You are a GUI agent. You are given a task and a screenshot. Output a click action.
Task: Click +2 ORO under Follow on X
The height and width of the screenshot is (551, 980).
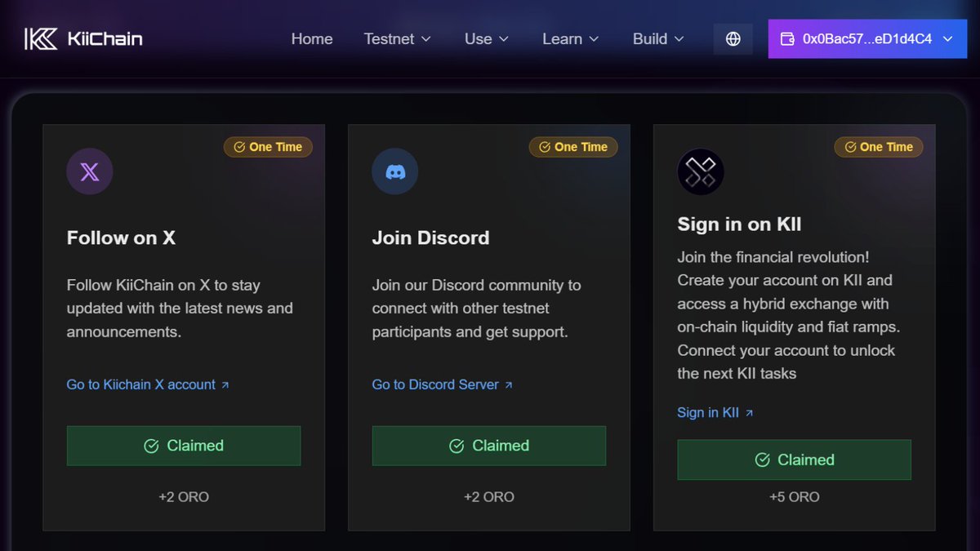pos(184,496)
